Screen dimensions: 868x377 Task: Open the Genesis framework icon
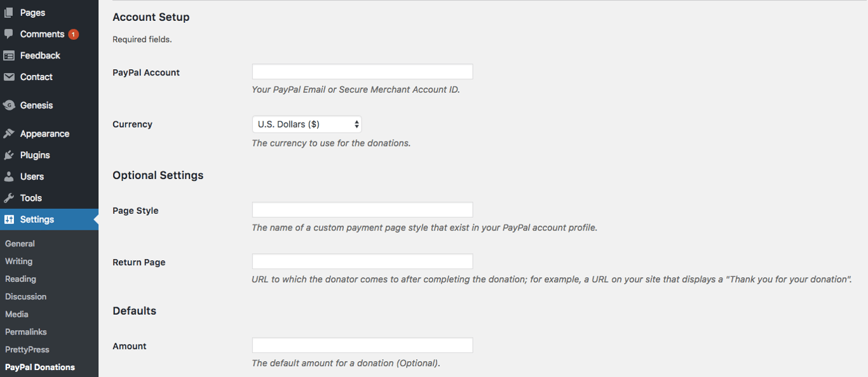10,105
